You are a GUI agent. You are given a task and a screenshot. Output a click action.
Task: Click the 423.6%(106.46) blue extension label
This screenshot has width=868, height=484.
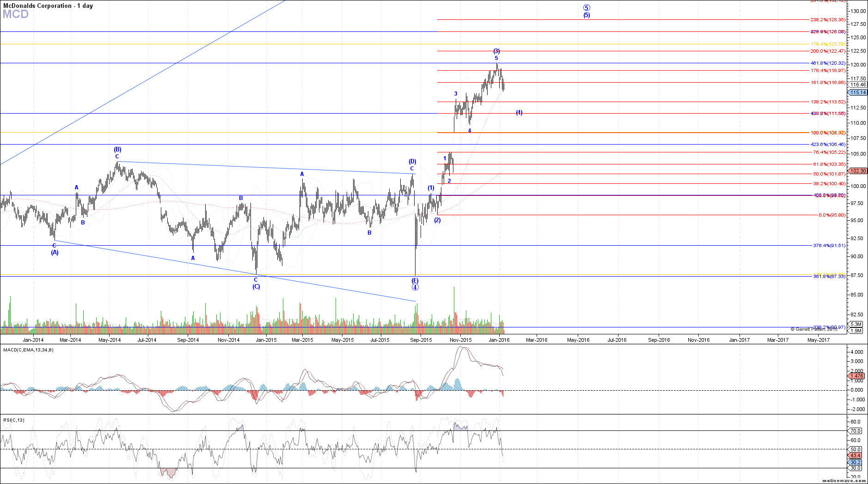828,145
